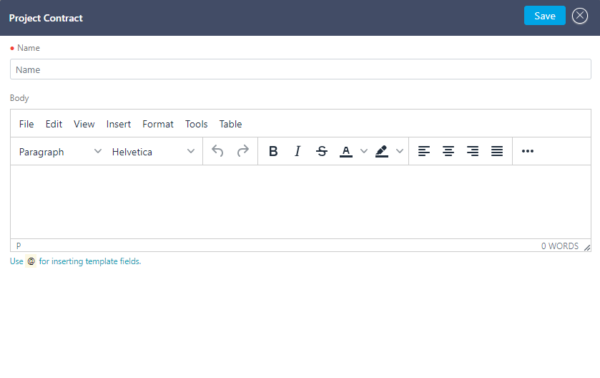The width and height of the screenshot is (600, 378).
Task: Click the undo arrow icon
Action: point(218,151)
